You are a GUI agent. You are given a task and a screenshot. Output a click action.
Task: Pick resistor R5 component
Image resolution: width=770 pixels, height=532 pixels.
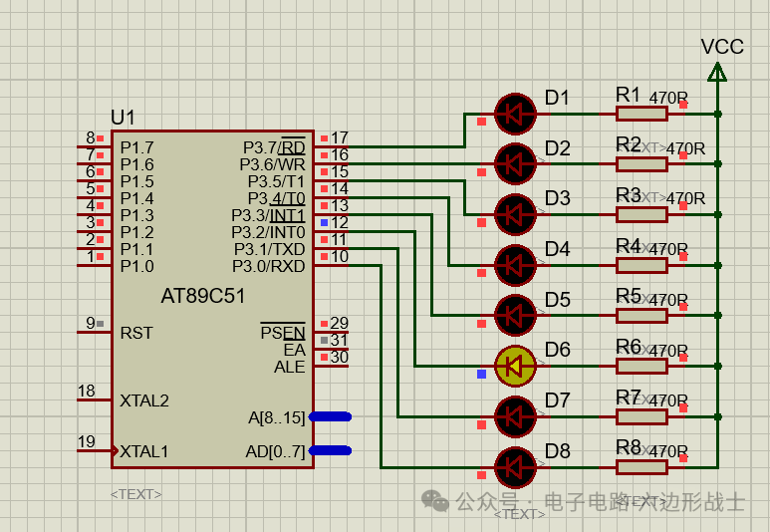[642, 316]
